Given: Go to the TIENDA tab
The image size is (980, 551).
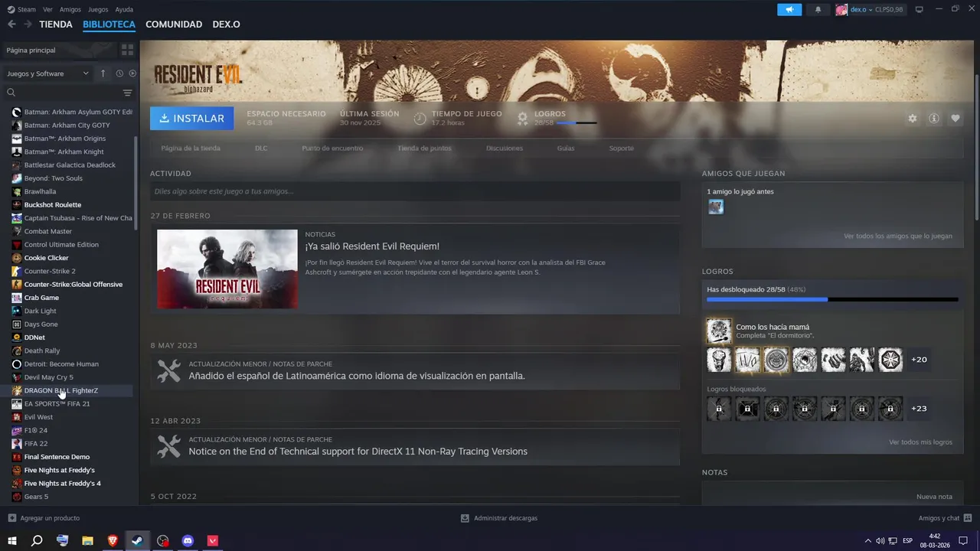Looking at the screenshot, I should (56, 24).
